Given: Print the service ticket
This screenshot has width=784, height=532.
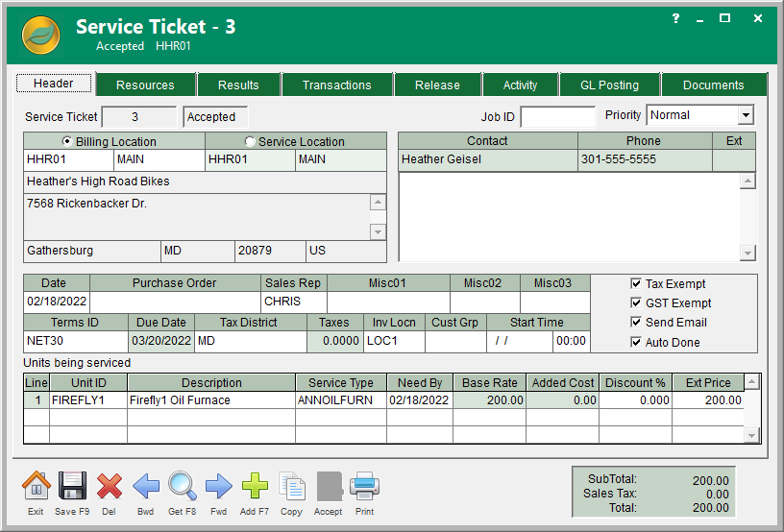Looking at the screenshot, I should [x=364, y=486].
